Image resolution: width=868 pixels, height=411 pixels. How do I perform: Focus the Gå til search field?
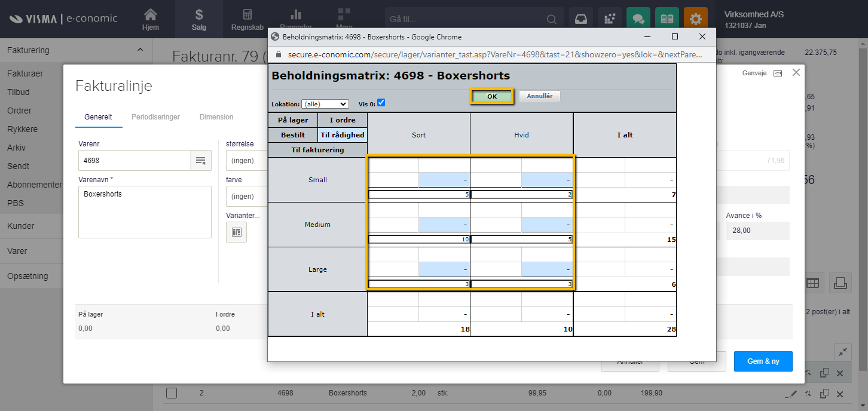point(465,19)
